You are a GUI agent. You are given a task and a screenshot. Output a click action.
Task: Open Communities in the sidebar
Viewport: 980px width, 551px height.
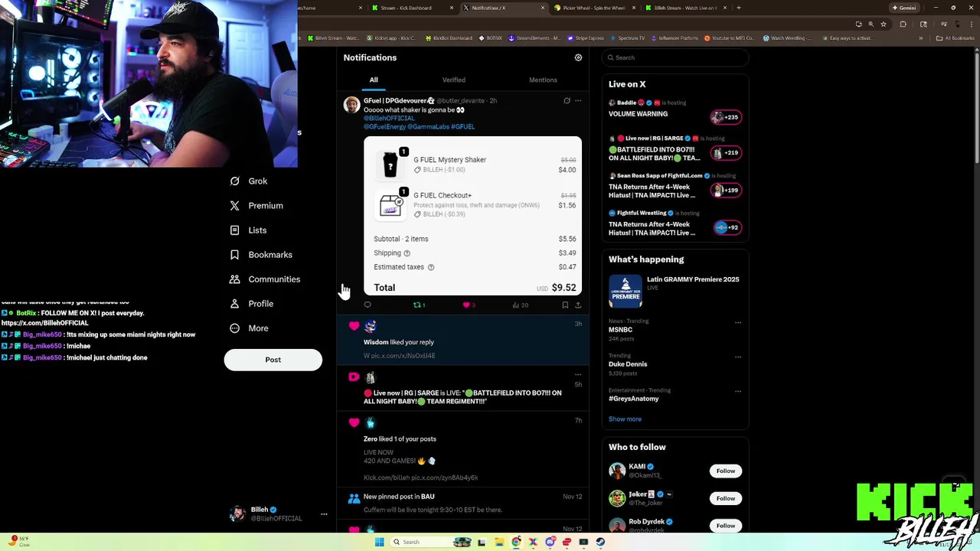(265, 279)
